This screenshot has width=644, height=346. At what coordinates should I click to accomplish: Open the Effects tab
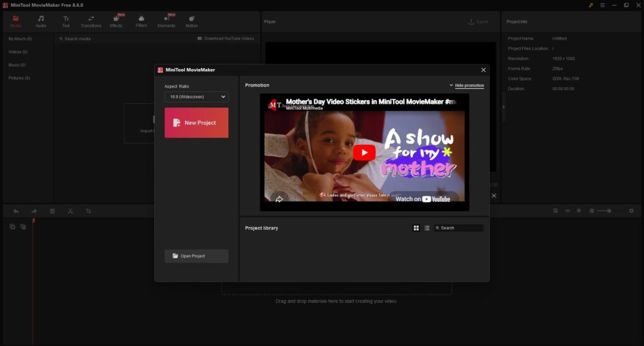pyautogui.click(x=116, y=21)
